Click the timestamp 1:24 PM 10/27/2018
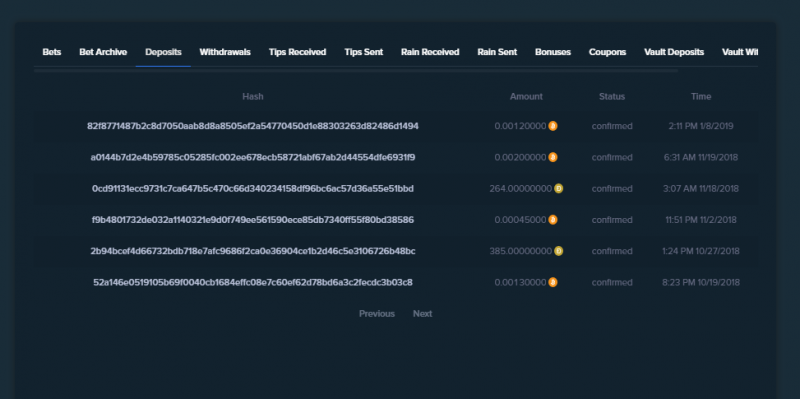The image size is (800, 399). [701, 251]
